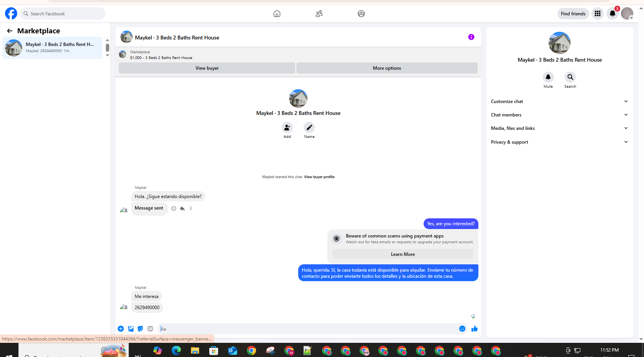Screen dimensions: 644x357
Task: Click the conversation list scrollbar
Action: pyautogui.click(x=108, y=48)
